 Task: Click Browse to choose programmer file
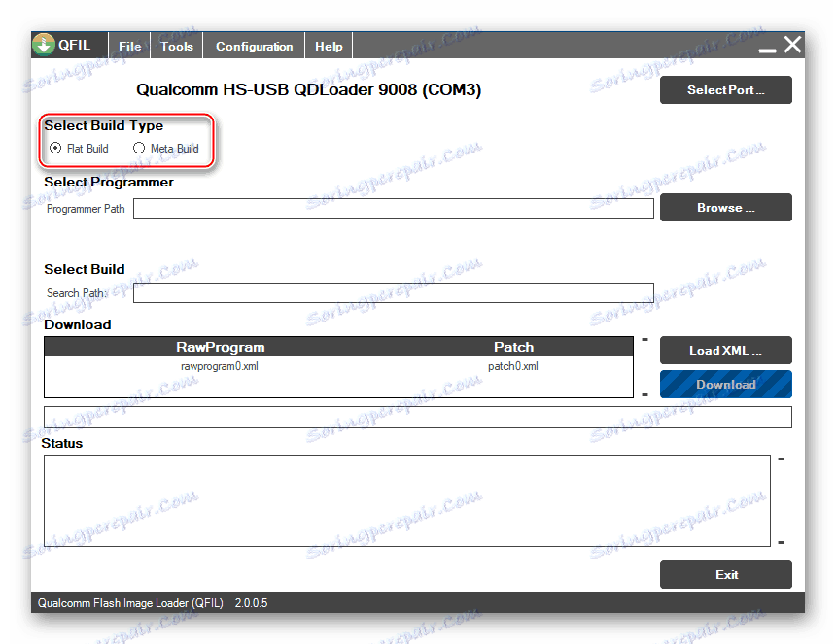point(725,208)
